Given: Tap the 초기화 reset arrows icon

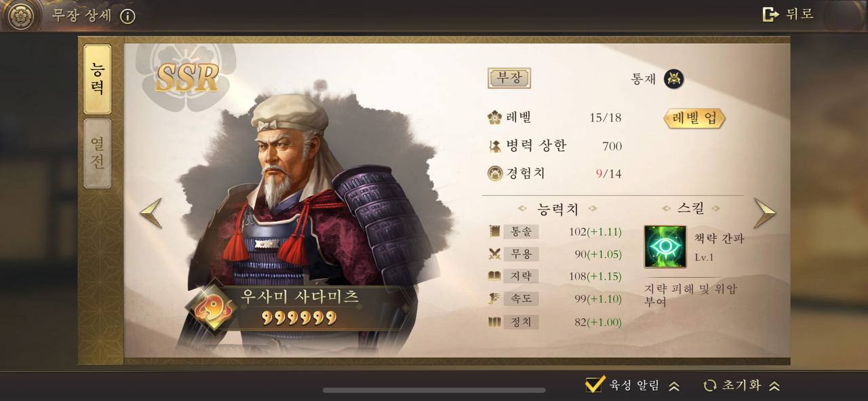Looking at the screenshot, I should [710, 385].
